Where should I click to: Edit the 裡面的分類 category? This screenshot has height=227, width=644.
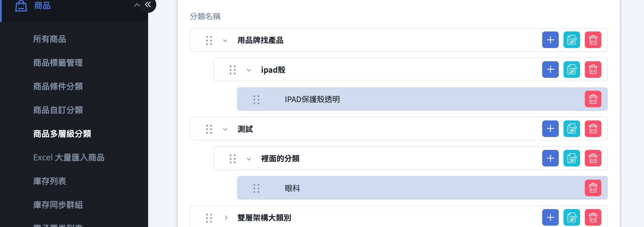point(572,158)
